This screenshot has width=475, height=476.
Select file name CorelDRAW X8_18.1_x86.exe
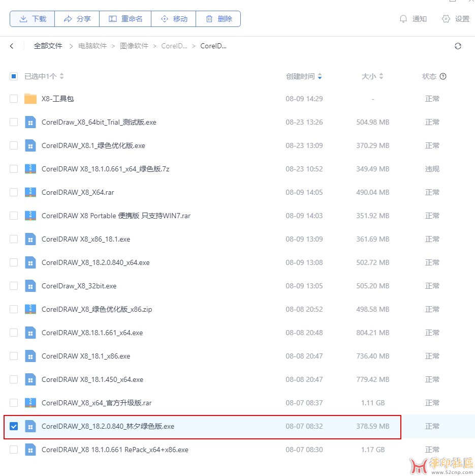(x=86, y=356)
